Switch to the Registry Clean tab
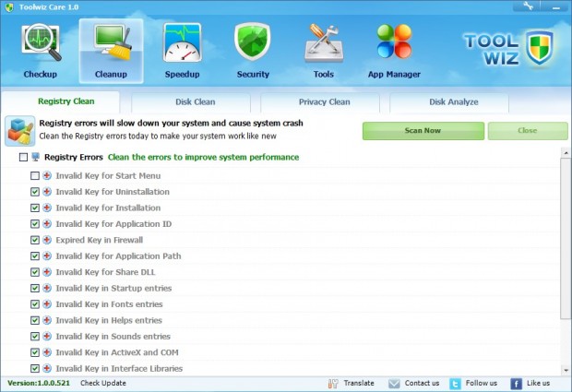The image size is (572, 392). click(61, 101)
